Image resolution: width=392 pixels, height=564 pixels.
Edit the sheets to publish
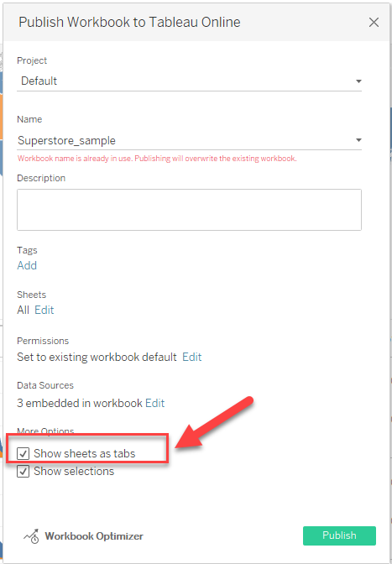(x=44, y=310)
